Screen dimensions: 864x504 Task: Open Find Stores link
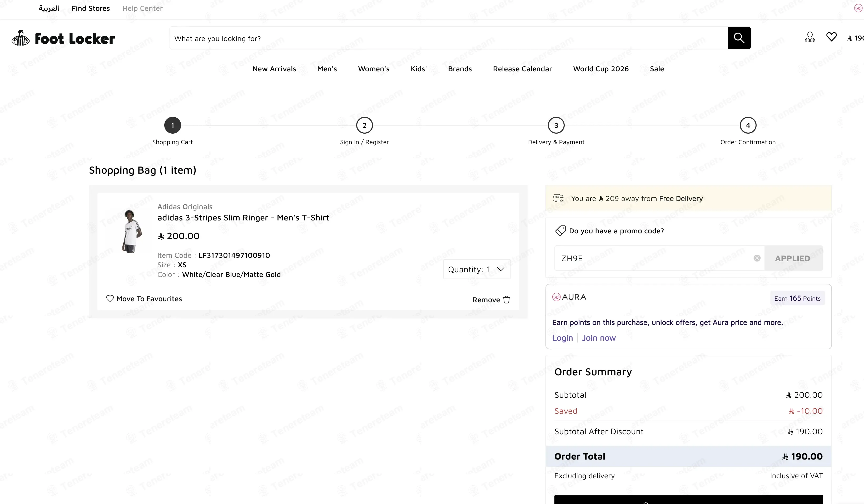pos(91,8)
